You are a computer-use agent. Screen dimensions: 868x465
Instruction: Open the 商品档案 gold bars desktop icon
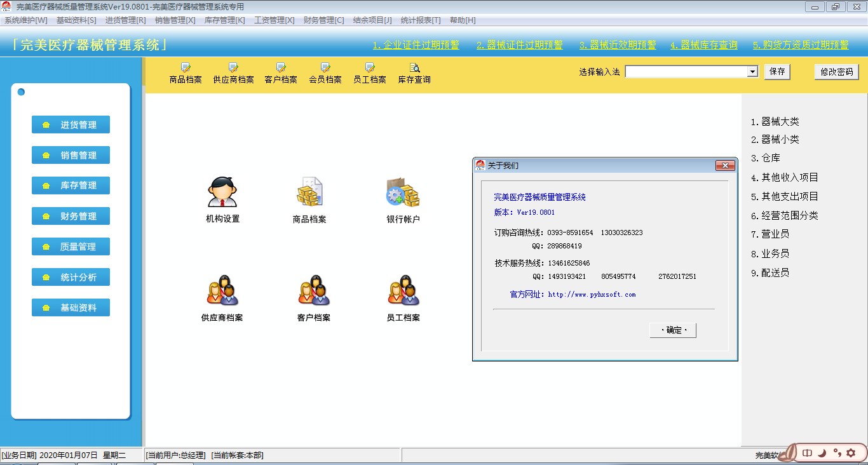[309, 192]
